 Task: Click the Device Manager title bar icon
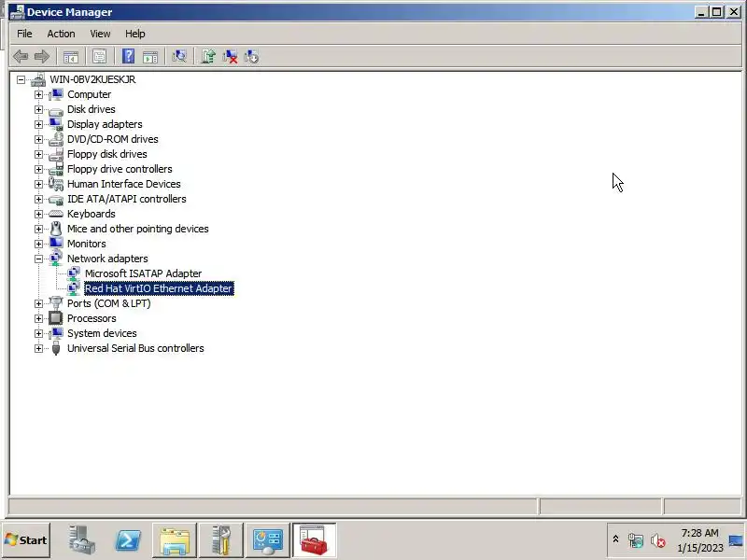(17, 11)
